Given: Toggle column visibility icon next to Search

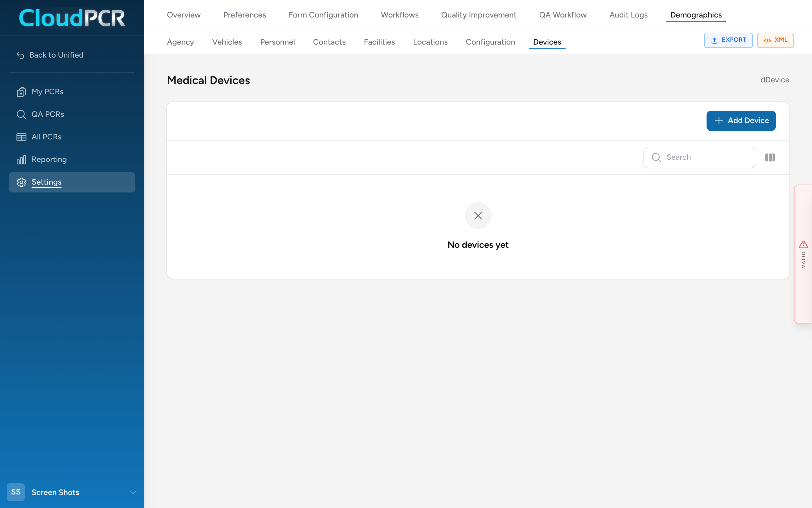Looking at the screenshot, I should click(x=770, y=157).
